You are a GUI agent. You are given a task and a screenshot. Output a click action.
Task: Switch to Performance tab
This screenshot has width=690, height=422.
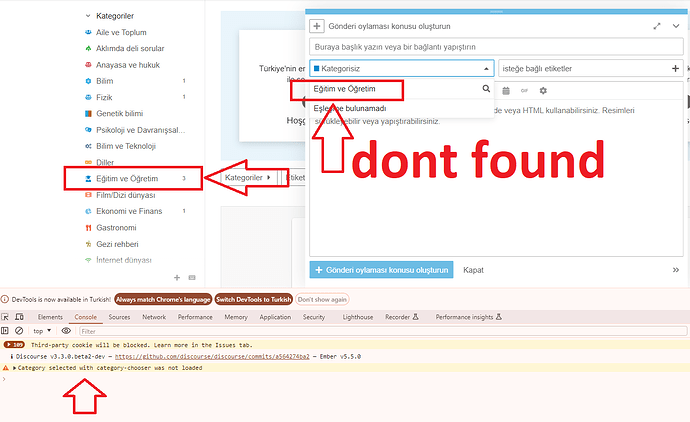click(x=195, y=317)
